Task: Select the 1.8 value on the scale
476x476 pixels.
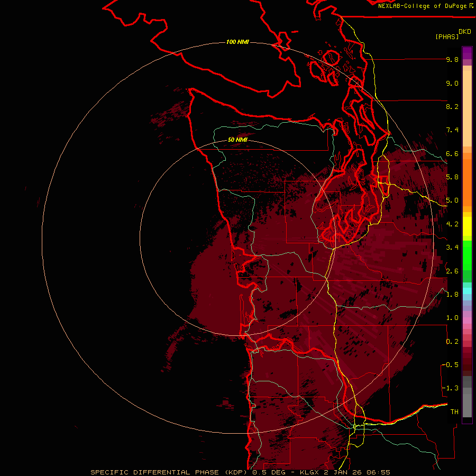Action: click(452, 295)
